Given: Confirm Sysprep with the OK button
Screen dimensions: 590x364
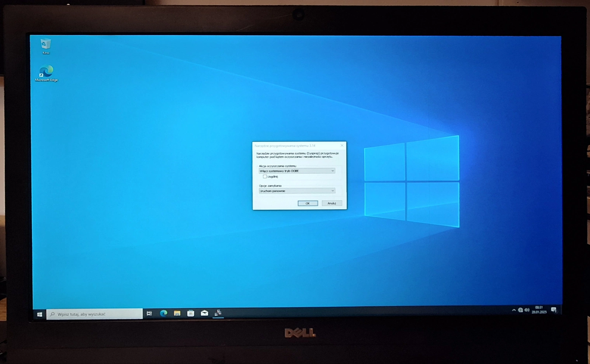Looking at the screenshot, I should click(308, 203).
